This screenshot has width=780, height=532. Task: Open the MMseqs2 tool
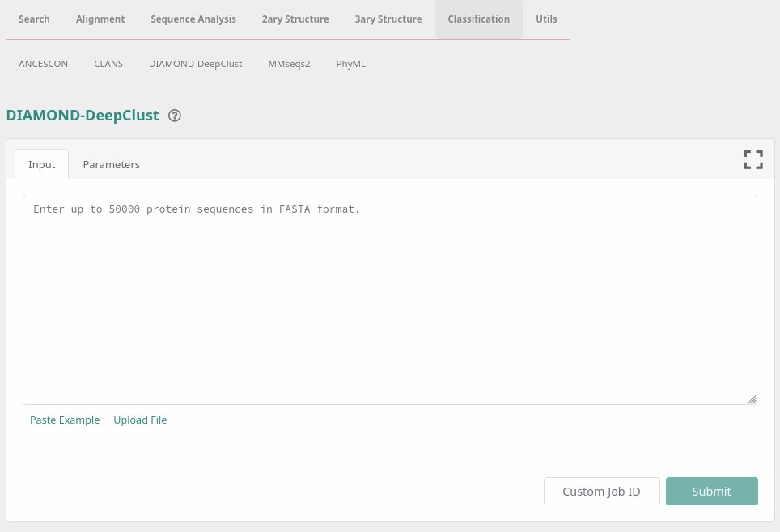[x=289, y=64]
